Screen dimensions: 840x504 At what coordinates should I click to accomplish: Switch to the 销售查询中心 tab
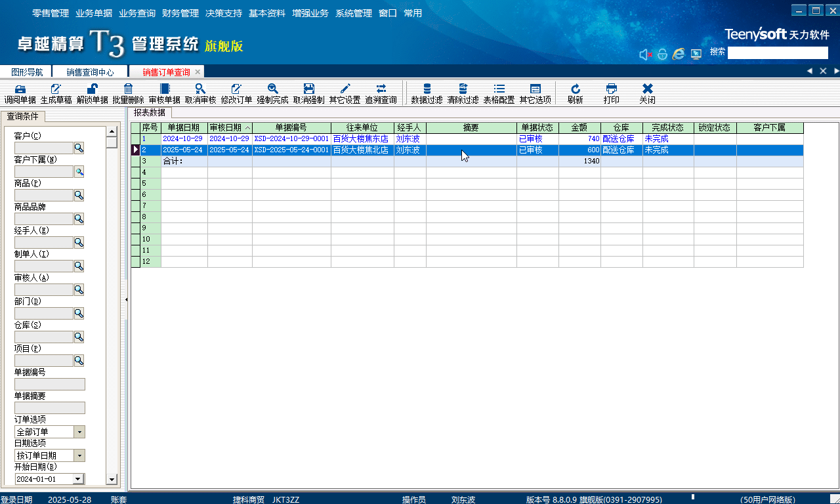coord(90,72)
